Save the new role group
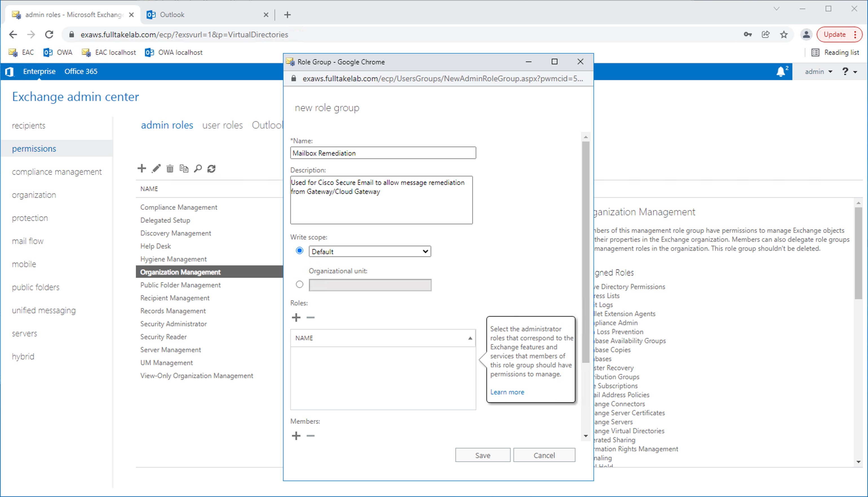The width and height of the screenshot is (868, 497). (482, 455)
